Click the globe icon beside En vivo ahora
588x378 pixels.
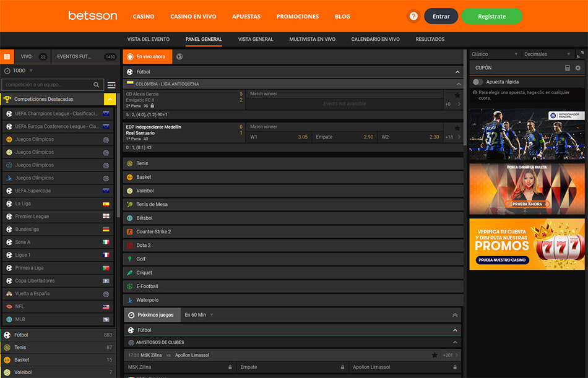tap(179, 57)
